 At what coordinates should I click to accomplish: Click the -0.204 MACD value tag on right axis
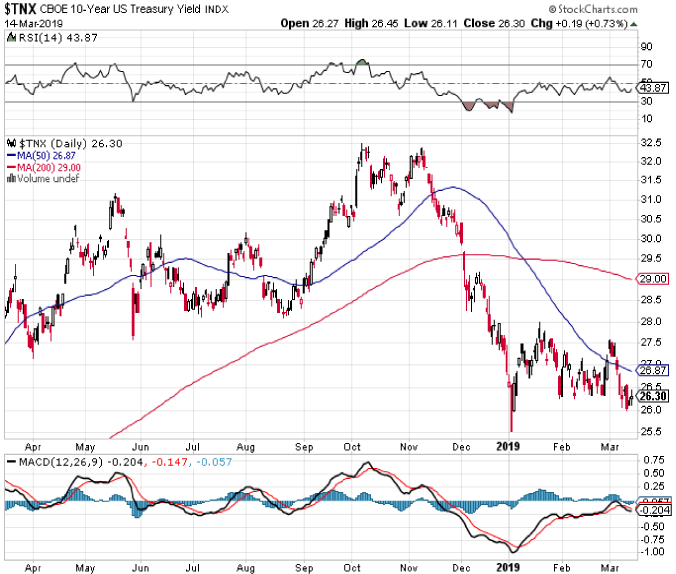(654, 509)
